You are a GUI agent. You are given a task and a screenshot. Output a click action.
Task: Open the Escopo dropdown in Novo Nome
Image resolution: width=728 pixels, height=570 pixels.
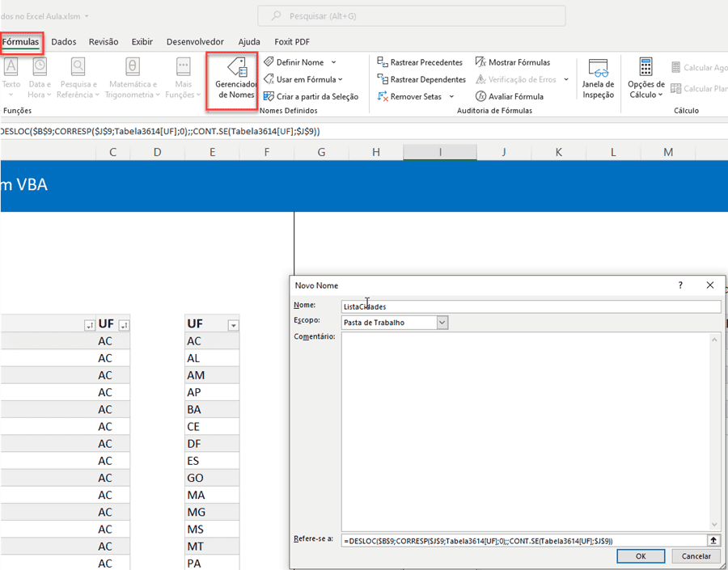click(442, 322)
